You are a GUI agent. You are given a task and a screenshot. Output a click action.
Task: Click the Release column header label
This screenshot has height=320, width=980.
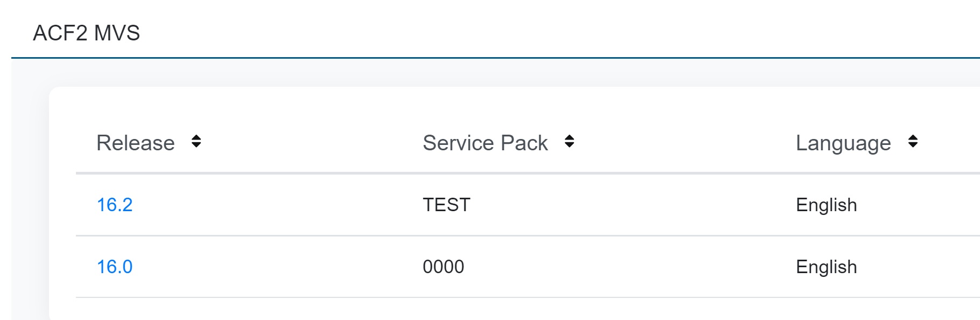136,143
